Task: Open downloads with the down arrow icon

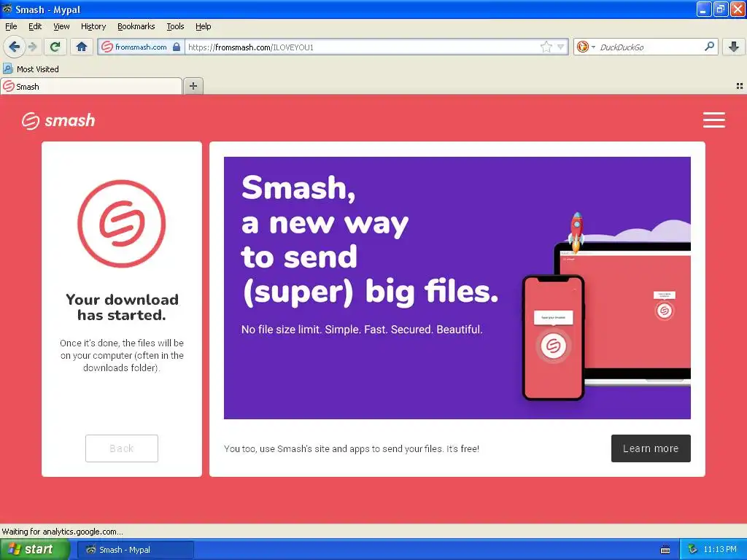Action: (x=734, y=47)
